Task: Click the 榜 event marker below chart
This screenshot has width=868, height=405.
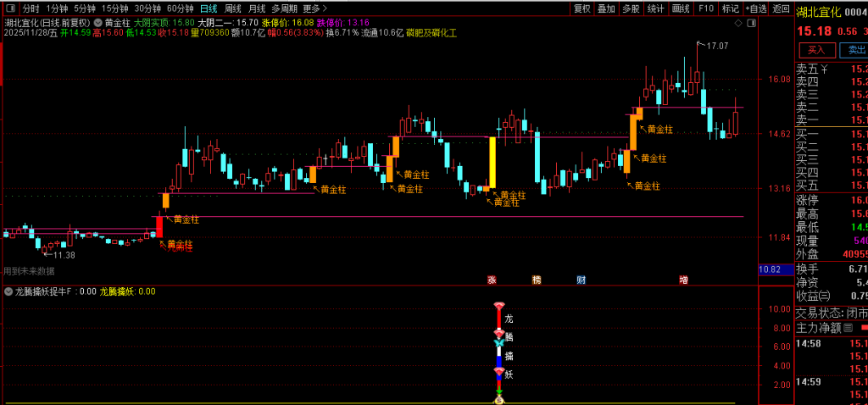Action: pyautogui.click(x=536, y=279)
